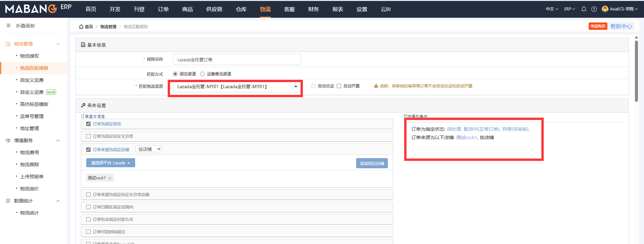Viewport: 644px width, 244px height.
Task: Open the 云BI top menu
Action: (386, 9)
